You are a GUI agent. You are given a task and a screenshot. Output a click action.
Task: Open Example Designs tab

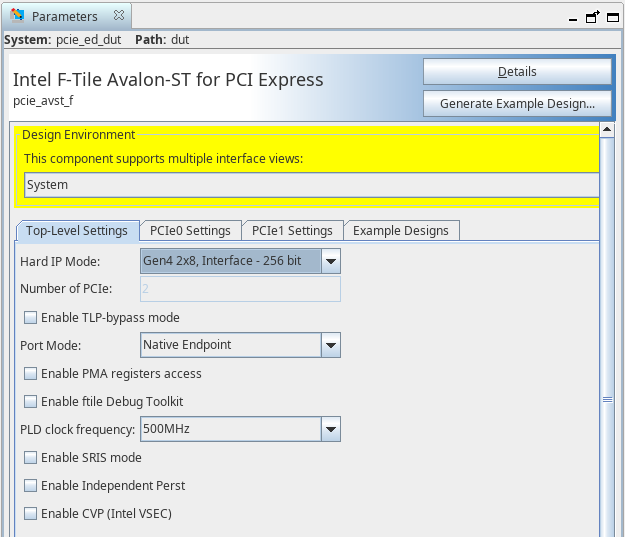[400, 231]
